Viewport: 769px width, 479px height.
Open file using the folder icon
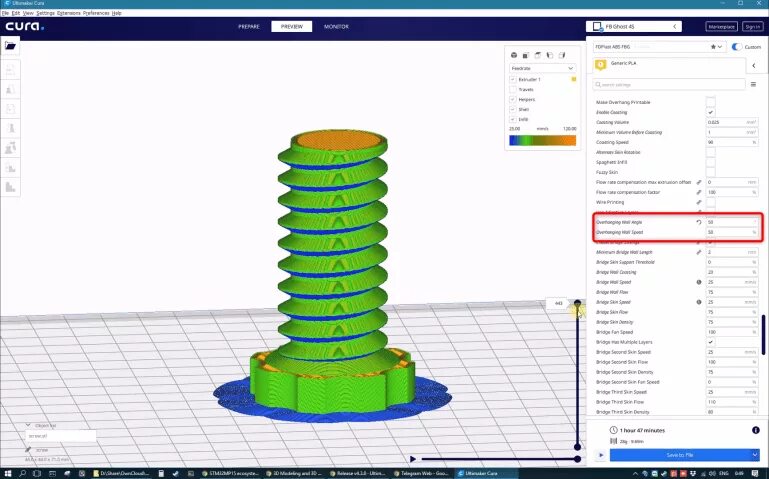10,46
